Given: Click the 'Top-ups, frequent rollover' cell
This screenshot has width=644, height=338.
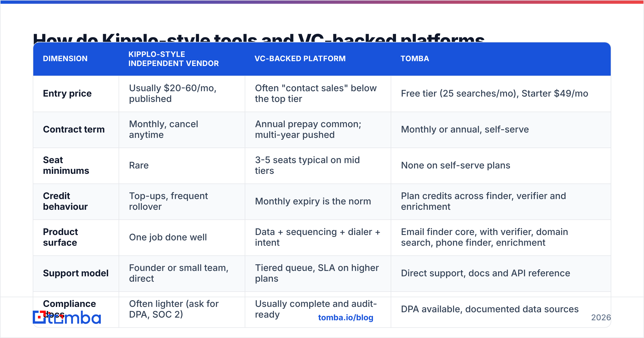Looking at the screenshot, I should (x=182, y=202).
